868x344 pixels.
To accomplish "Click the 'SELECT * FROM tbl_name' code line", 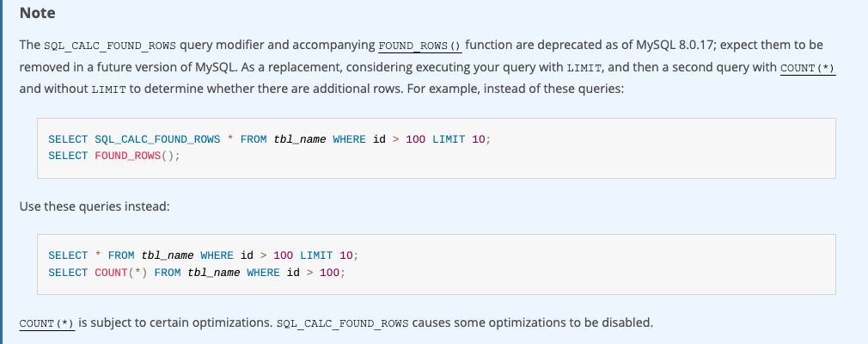I will (203, 255).
